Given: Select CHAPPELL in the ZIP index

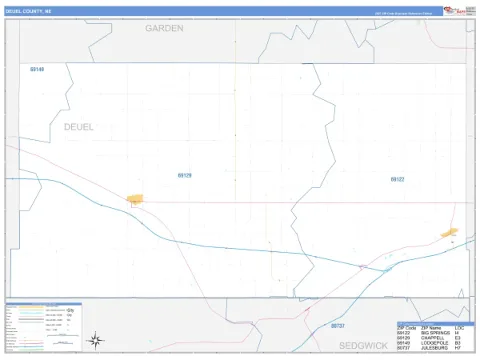Looking at the screenshot, I should click(432, 338).
